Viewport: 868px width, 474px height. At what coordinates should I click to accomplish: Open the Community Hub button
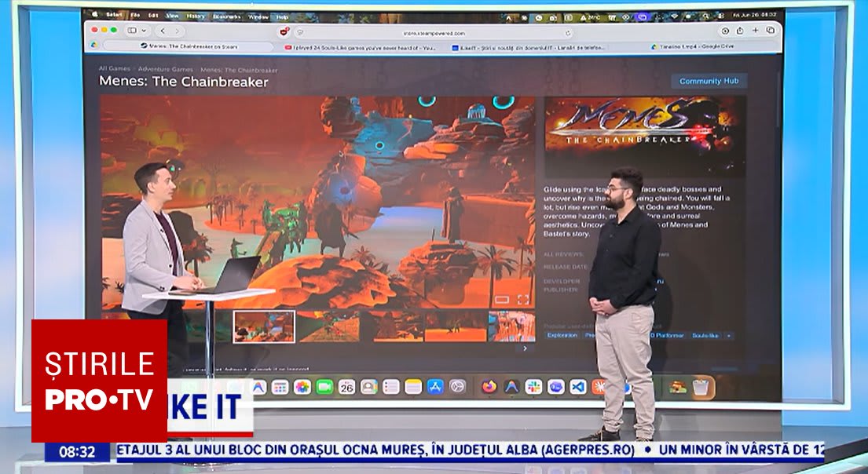point(709,81)
